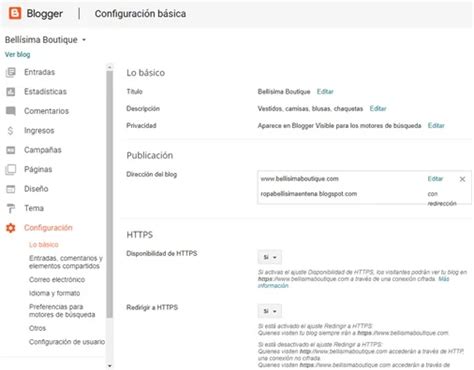Click the sidebar scrollbar down arrow
The image size is (474, 370).
coord(110,366)
